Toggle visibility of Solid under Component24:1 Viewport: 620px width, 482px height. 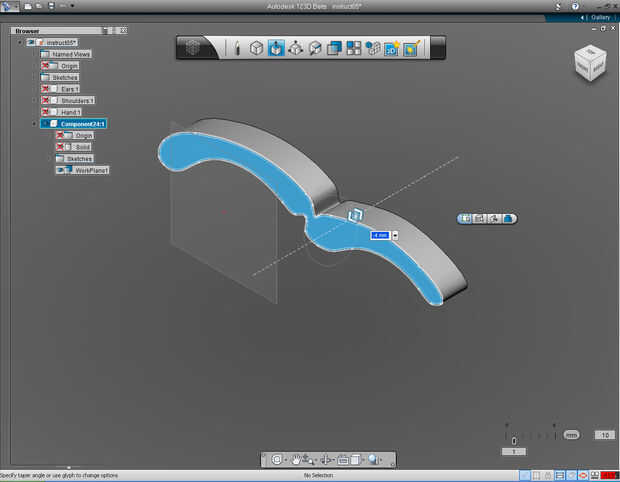pos(60,147)
